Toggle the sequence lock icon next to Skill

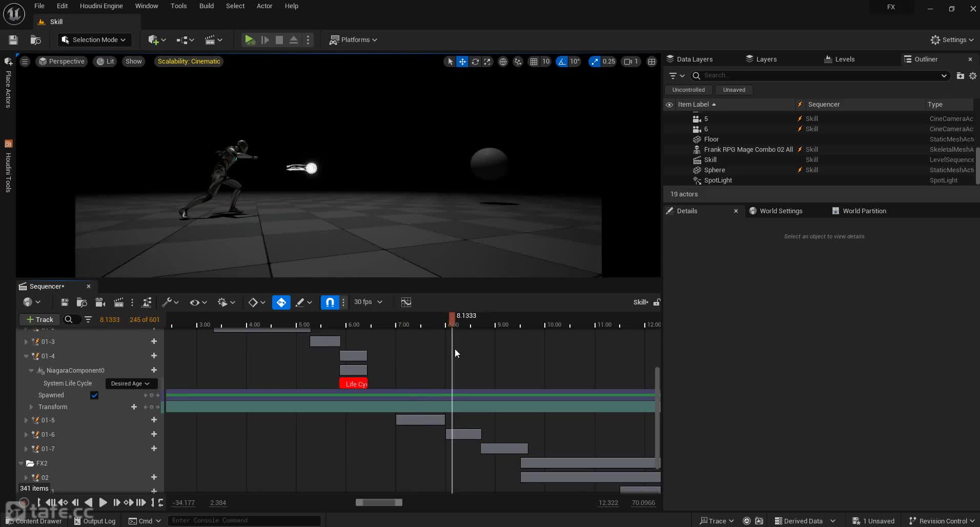[x=656, y=302]
